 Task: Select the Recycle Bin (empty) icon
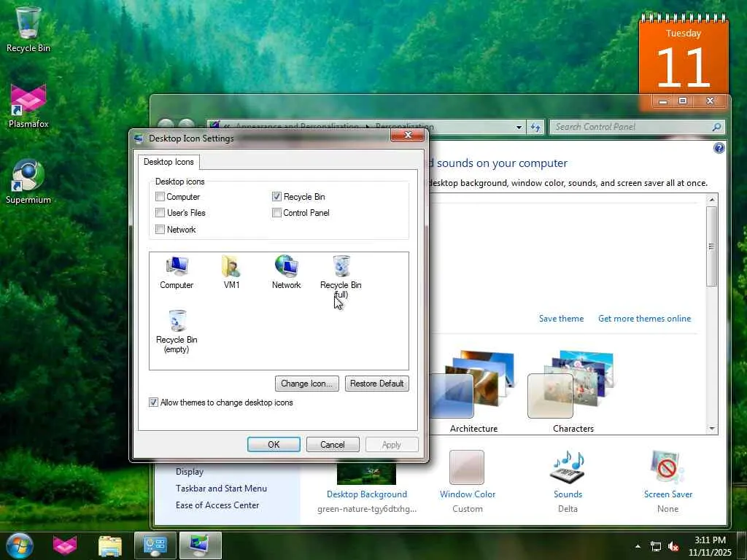(177, 332)
